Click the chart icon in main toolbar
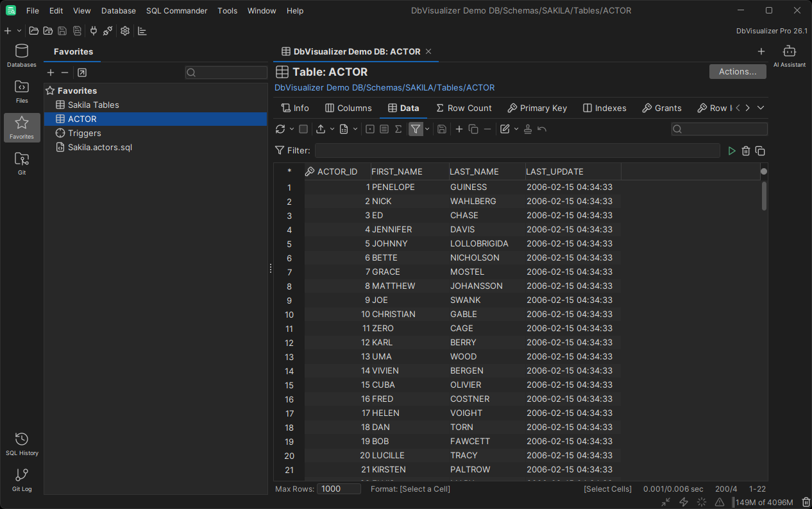 tap(142, 31)
